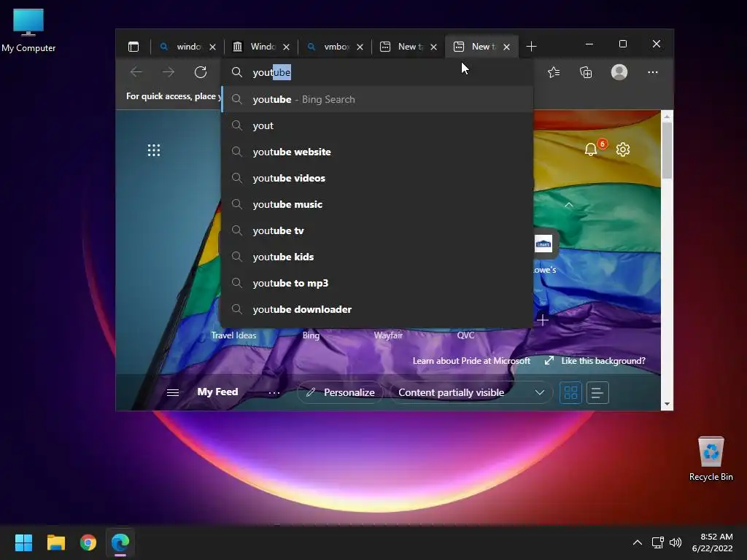Image resolution: width=747 pixels, height=560 pixels.
Task: Open page settings gear icon
Action: pyautogui.click(x=623, y=149)
